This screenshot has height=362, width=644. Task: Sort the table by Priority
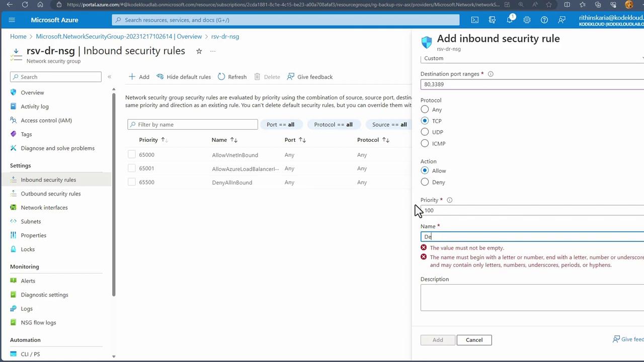[x=153, y=140]
